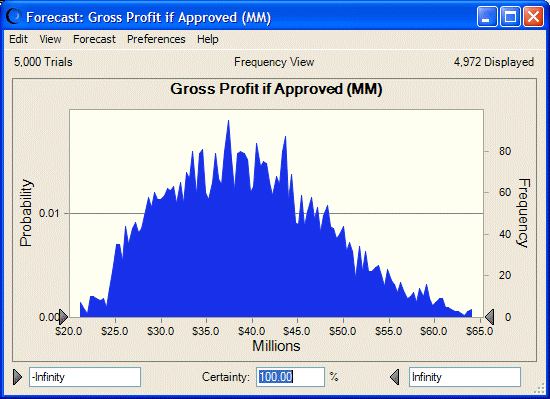Click the left arrow beside -Infinity field
The image size is (550, 399).
(x=18, y=377)
